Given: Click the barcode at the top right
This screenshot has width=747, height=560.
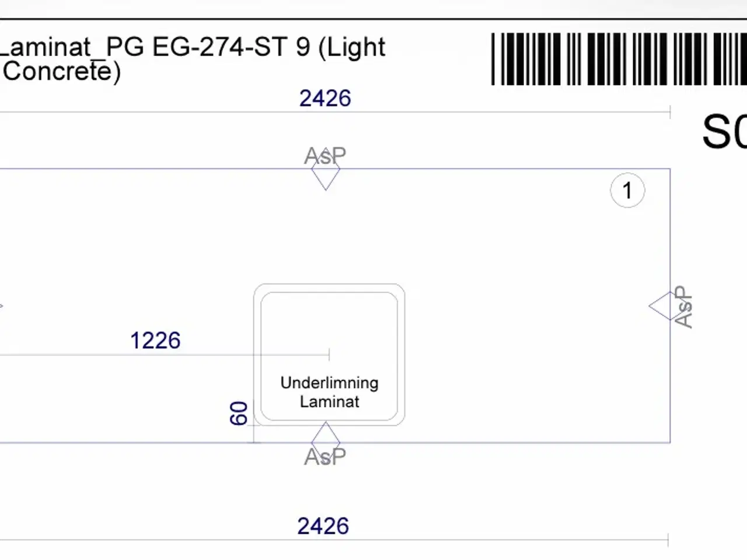Looking at the screenshot, I should coord(619,59).
